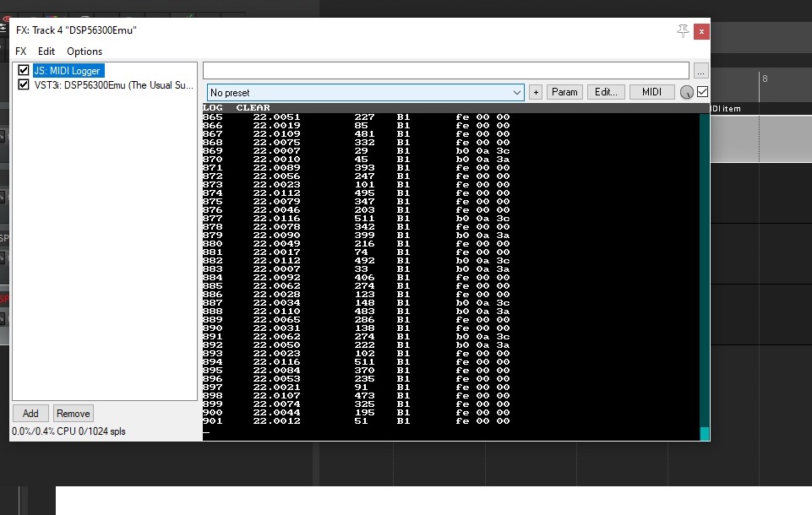Click the Edit... button
812x515 pixels.
point(606,92)
